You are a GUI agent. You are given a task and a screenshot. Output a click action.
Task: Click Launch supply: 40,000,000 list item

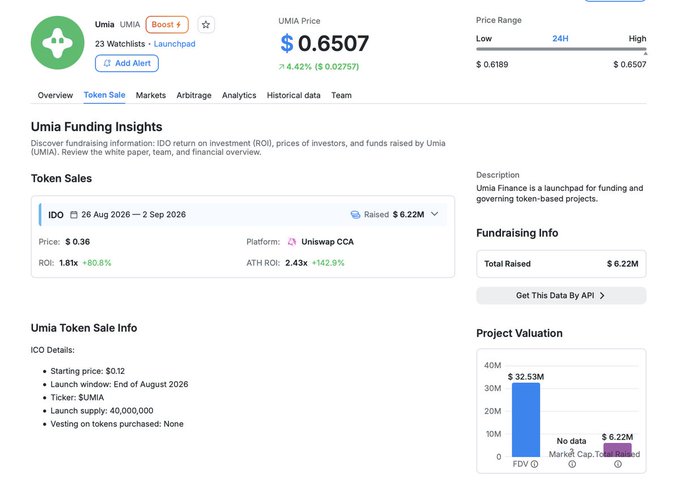(x=102, y=411)
